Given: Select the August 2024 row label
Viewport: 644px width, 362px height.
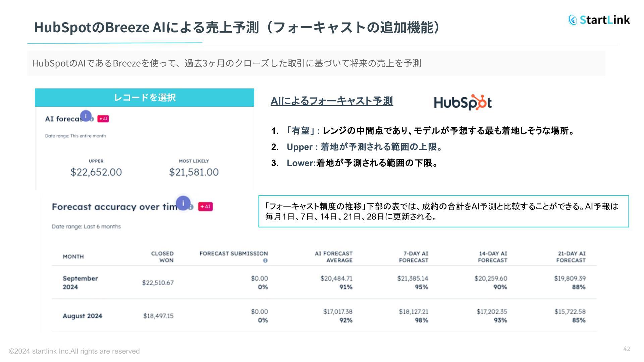Looking at the screenshot, I should tap(82, 316).
